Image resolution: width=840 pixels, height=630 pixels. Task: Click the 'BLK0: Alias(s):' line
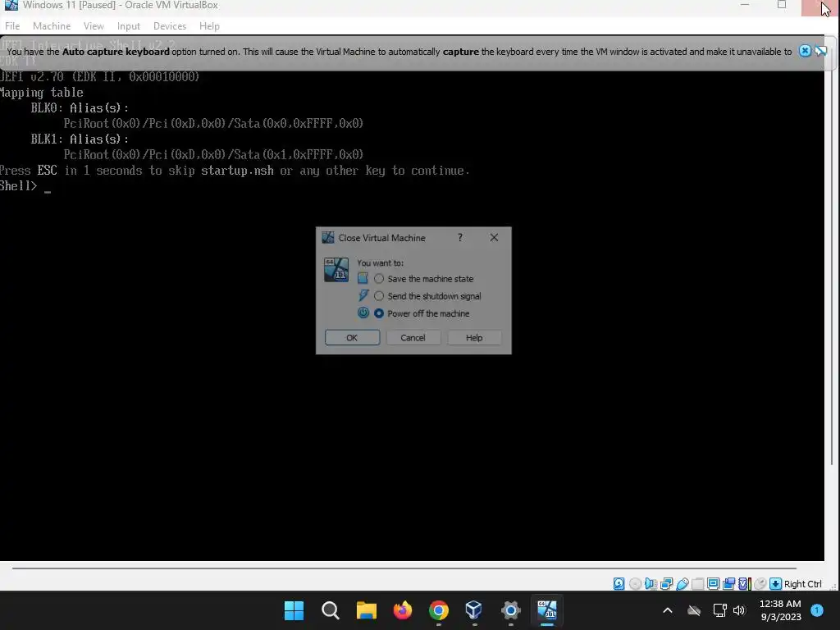[80, 108]
